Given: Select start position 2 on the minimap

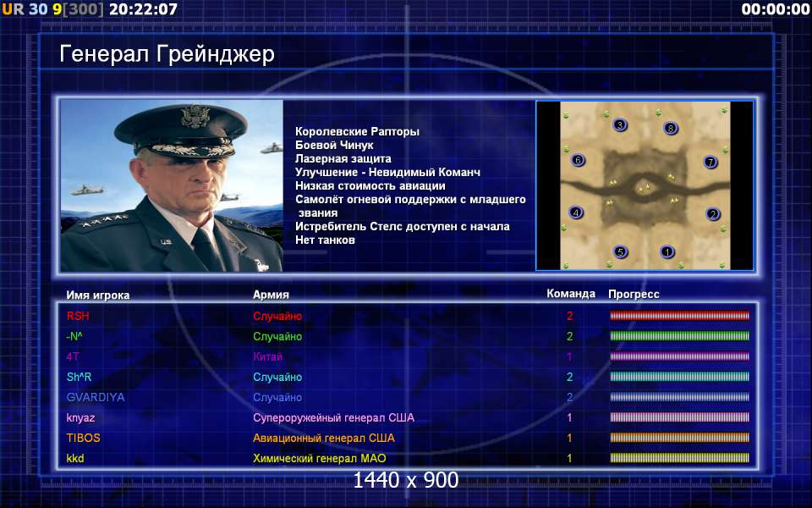Looking at the screenshot, I should (713, 213).
